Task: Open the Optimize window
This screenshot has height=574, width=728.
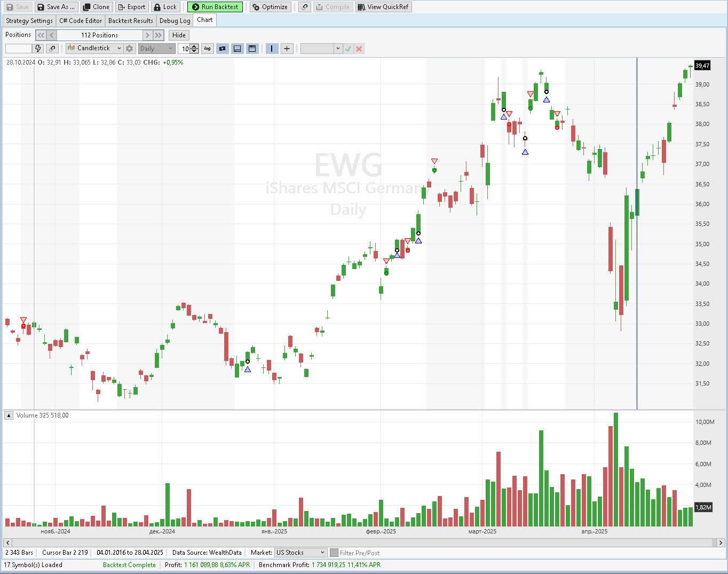Action: pyautogui.click(x=270, y=7)
